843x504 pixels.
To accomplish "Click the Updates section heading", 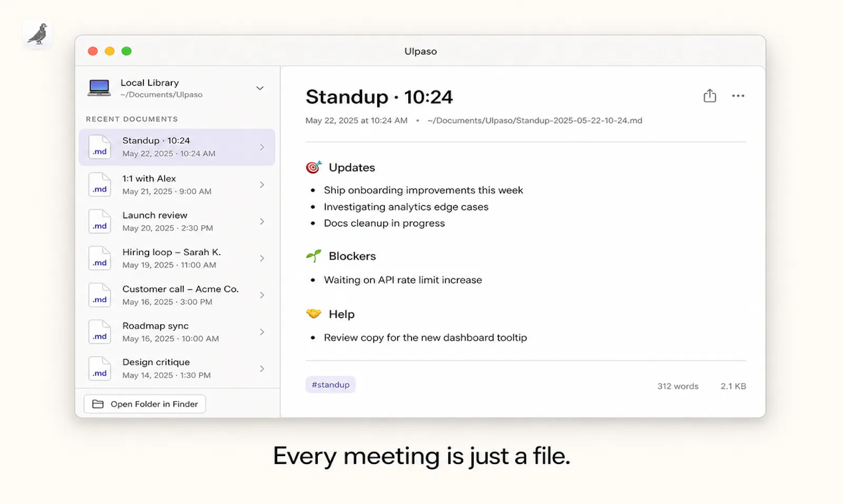I will point(352,167).
